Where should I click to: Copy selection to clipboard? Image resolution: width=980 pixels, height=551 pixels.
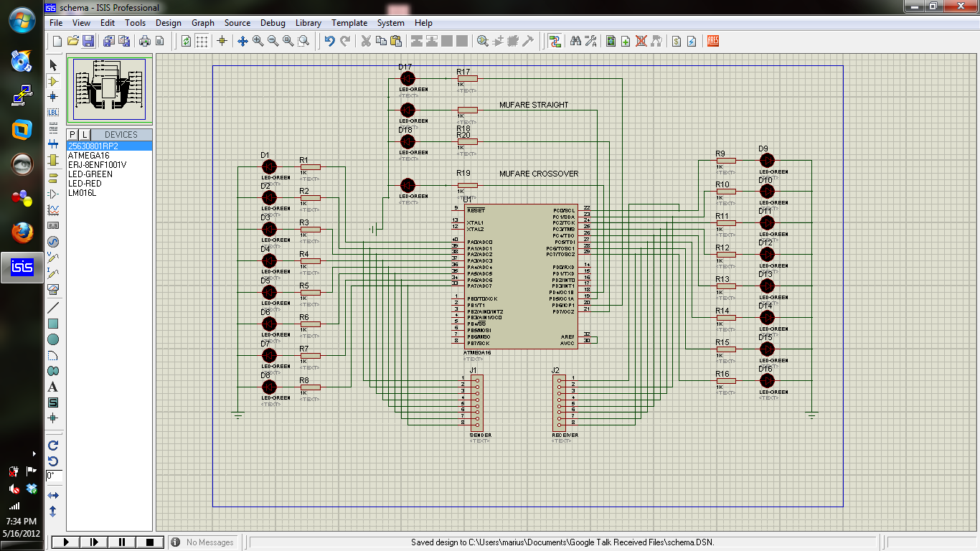[381, 41]
